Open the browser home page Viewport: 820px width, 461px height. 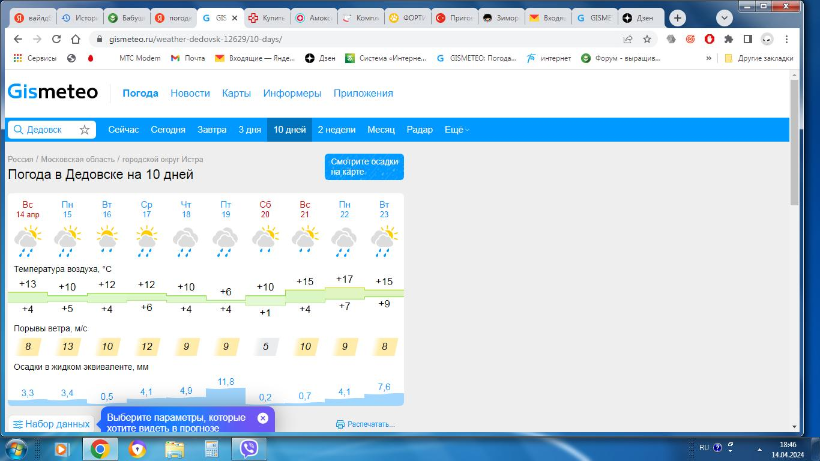tap(76, 39)
